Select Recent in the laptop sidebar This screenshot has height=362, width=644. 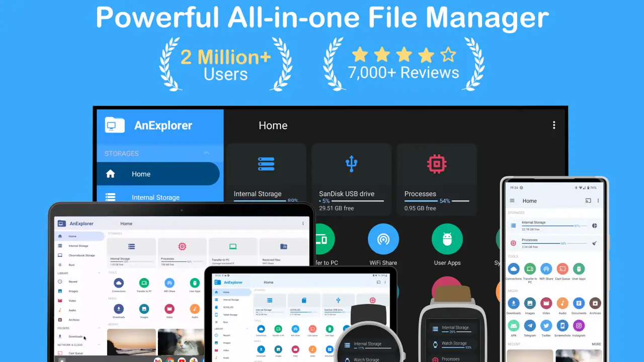(80, 282)
